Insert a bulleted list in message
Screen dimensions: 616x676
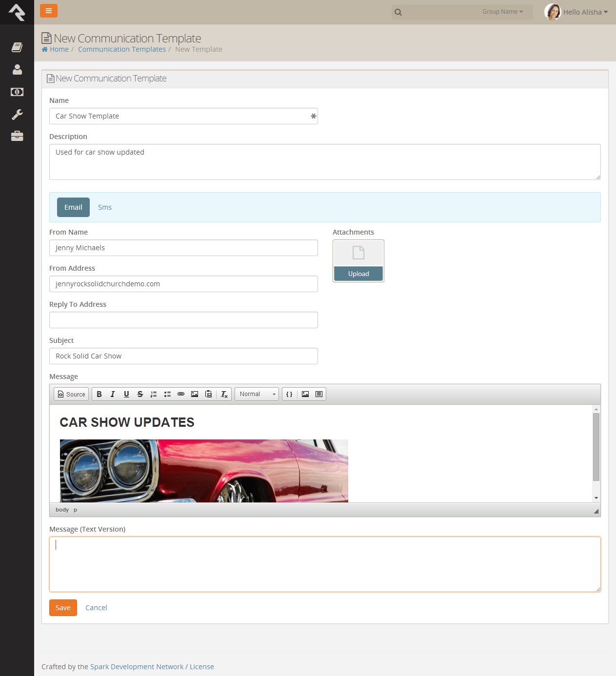[167, 394]
